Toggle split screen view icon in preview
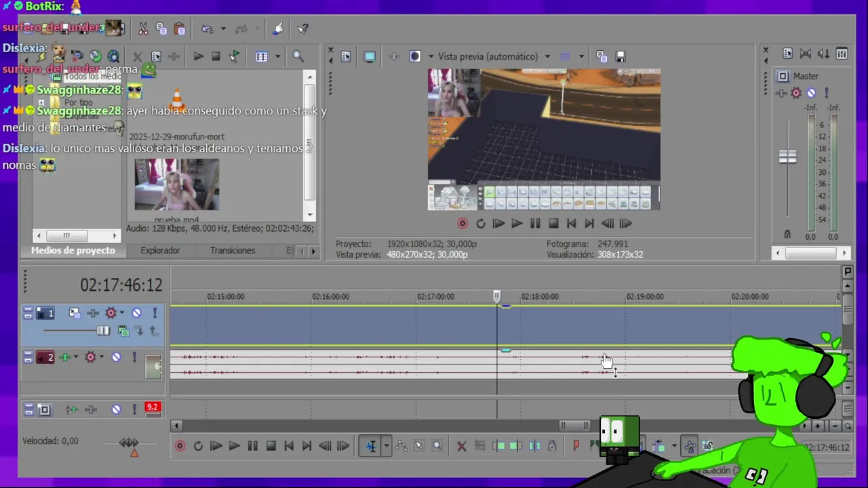The height and width of the screenshot is (488, 868). [414, 56]
